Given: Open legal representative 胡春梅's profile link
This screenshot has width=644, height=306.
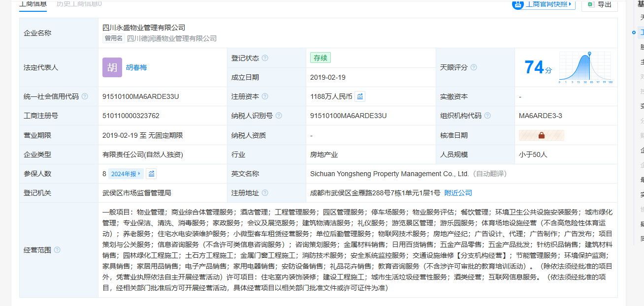Looking at the screenshot, I should [x=136, y=67].
